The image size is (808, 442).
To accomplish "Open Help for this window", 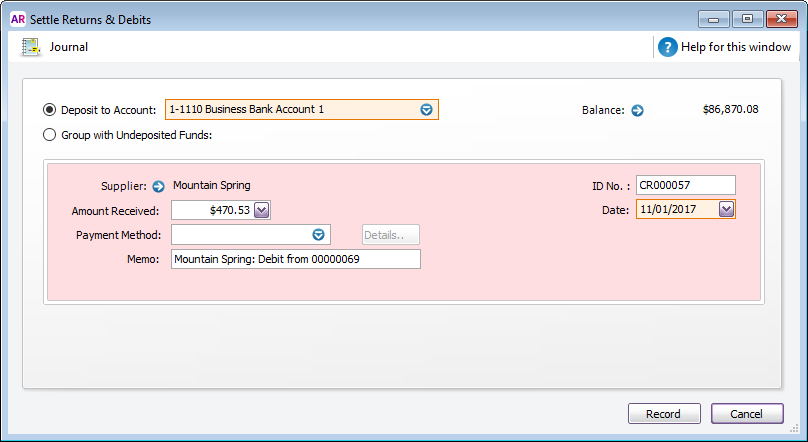I will tap(735, 47).
